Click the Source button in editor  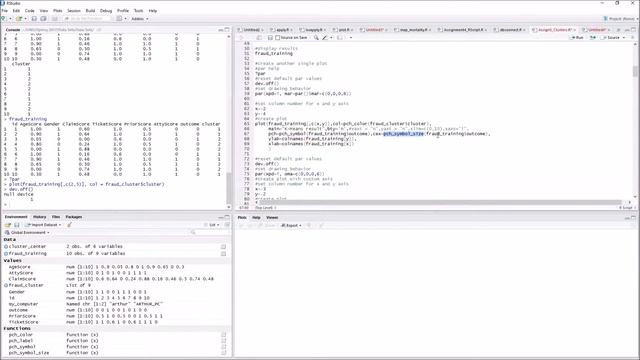click(x=611, y=38)
